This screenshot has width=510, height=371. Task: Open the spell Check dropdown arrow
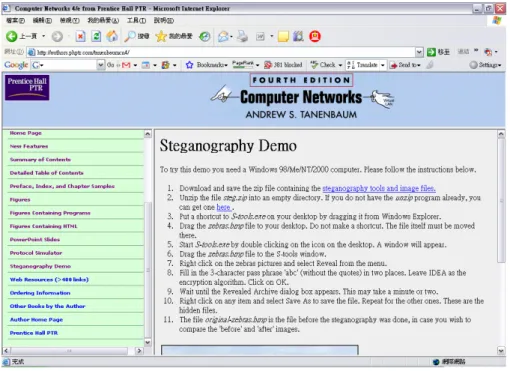340,65
